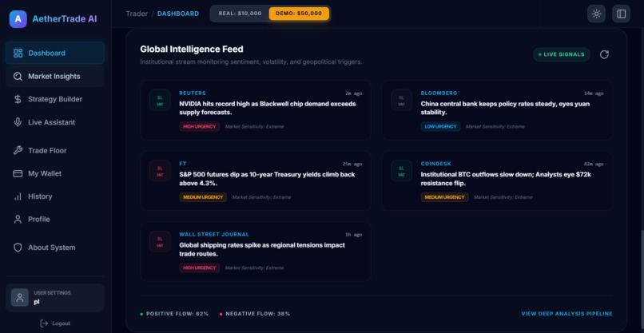Image resolution: width=644 pixels, height=333 pixels.
Task: Click the History bar chart icon
Action: point(18,196)
